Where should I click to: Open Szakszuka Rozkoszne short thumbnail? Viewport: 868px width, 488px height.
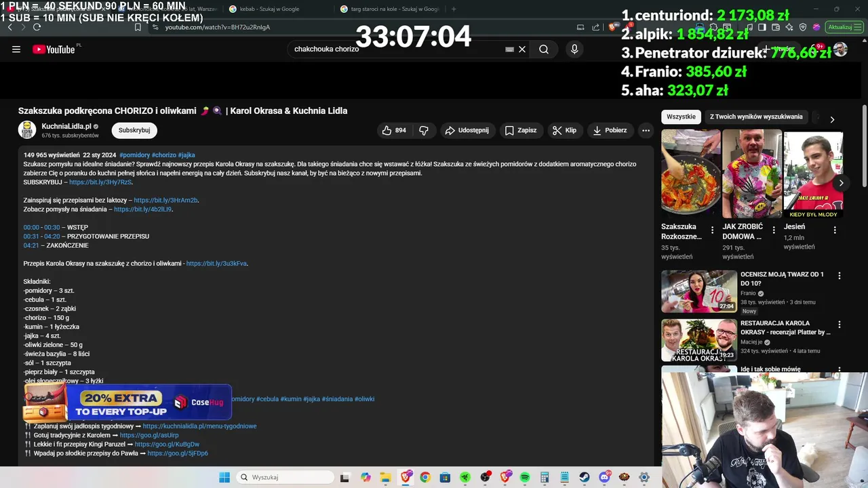[x=691, y=174]
